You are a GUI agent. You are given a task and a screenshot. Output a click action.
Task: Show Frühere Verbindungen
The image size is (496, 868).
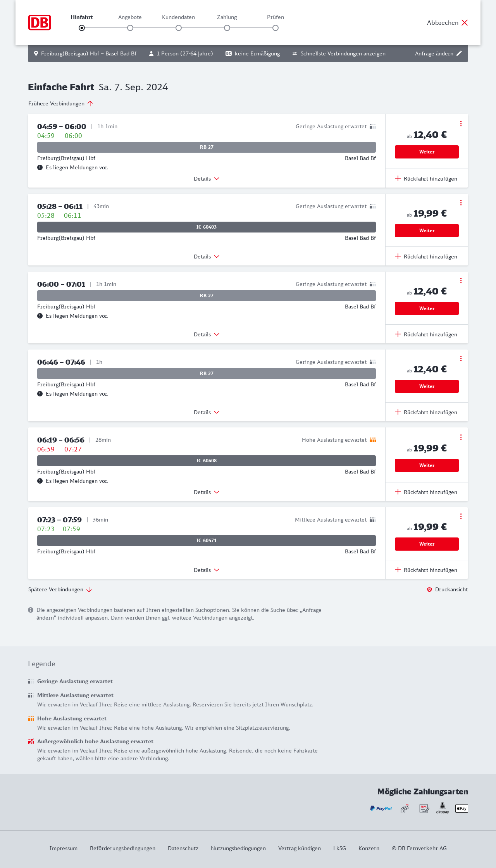[61, 103]
